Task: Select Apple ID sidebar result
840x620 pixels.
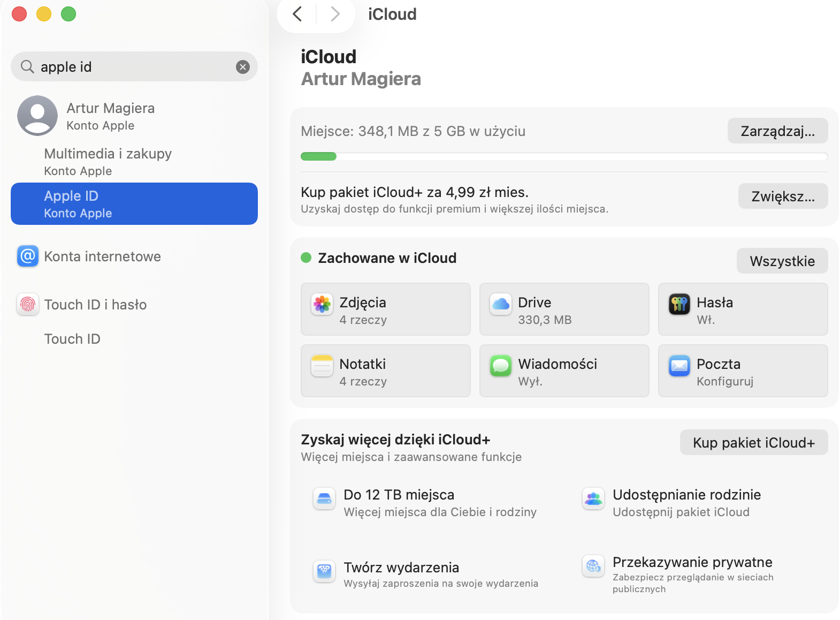Action: pos(134,203)
